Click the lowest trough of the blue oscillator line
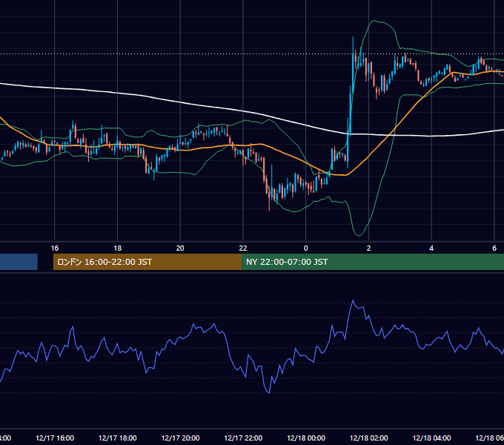The height and width of the screenshot is (445, 504). point(269,392)
